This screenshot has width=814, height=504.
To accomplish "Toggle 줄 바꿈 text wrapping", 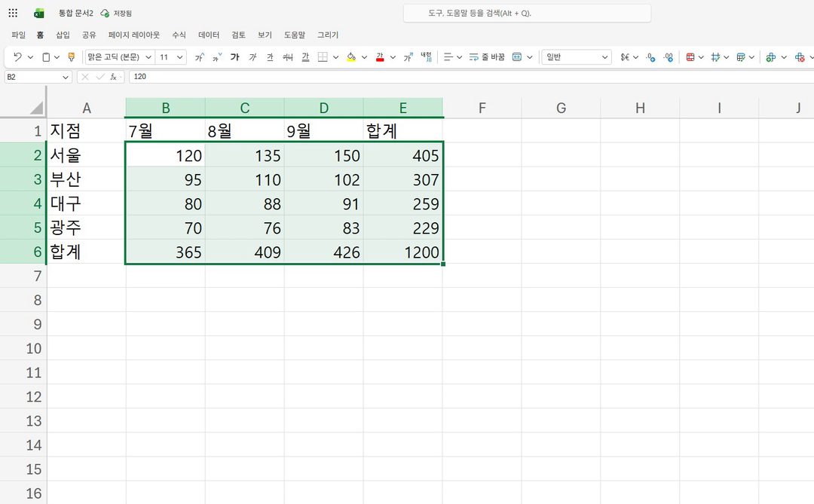I will [x=487, y=57].
